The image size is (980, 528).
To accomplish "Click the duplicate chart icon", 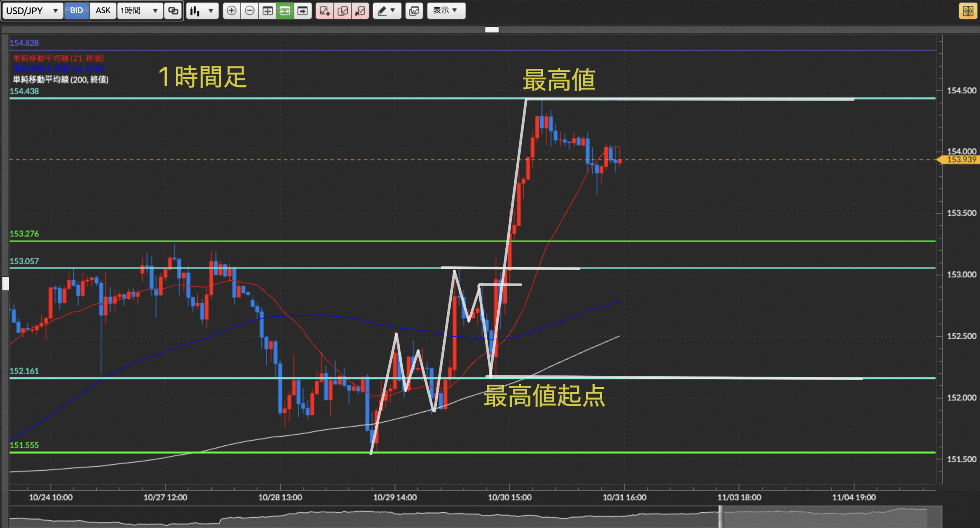I will (x=342, y=11).
